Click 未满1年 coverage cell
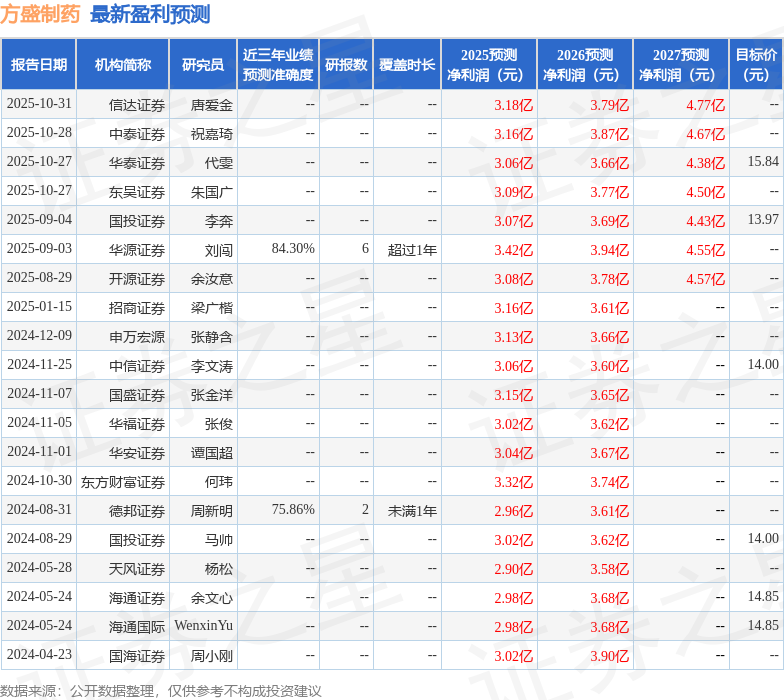Viewport: 784px width, 700px height. pyautogui.click(x=412, y=511)
